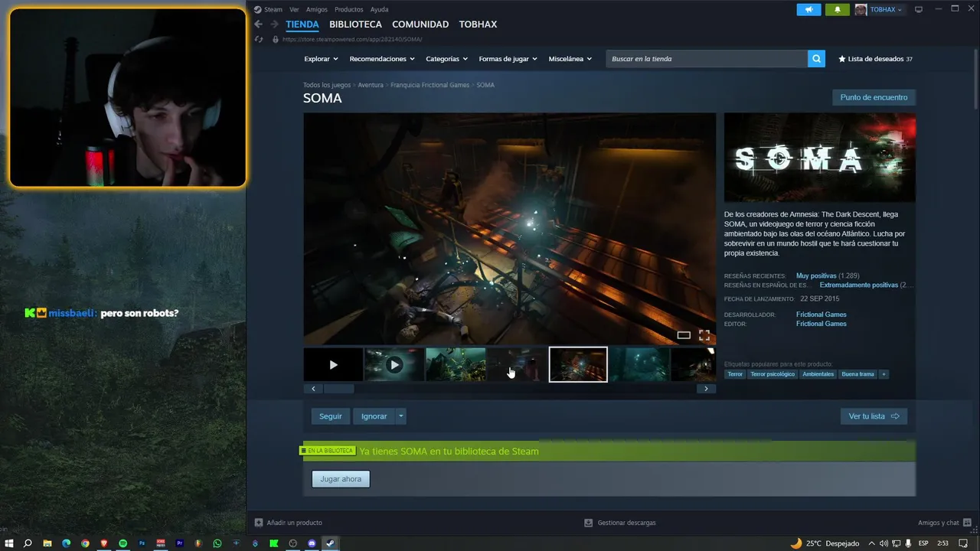The height and width of the screenshot is (551, 980).
Task: Click Aventura in the breadcrumb
Action: (371, 85)
